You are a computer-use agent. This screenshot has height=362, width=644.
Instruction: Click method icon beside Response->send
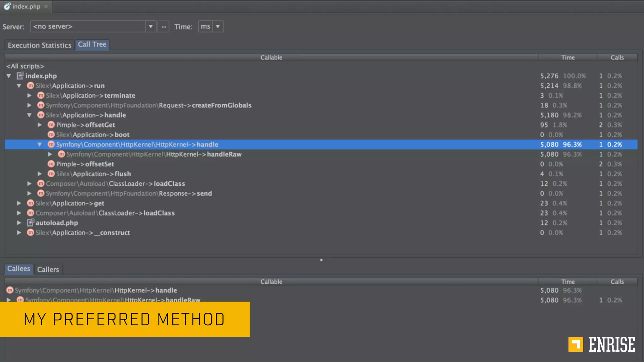pyautogui.click(x=41, y=193)
